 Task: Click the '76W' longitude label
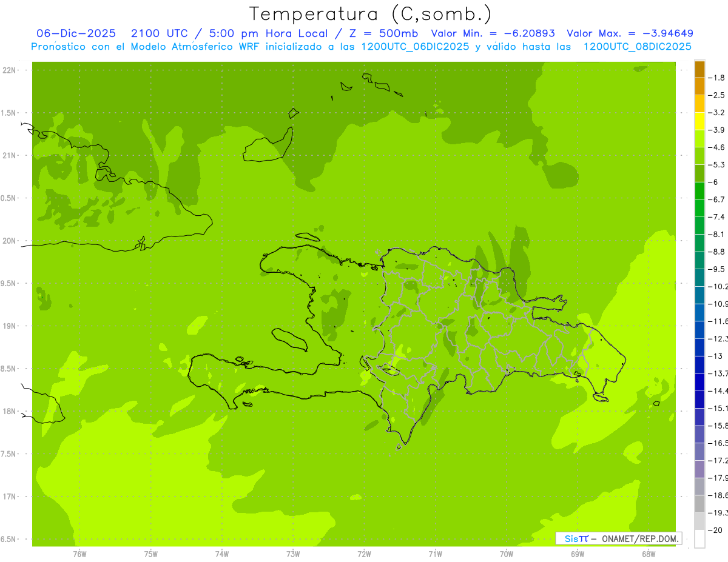pos(79,554)
